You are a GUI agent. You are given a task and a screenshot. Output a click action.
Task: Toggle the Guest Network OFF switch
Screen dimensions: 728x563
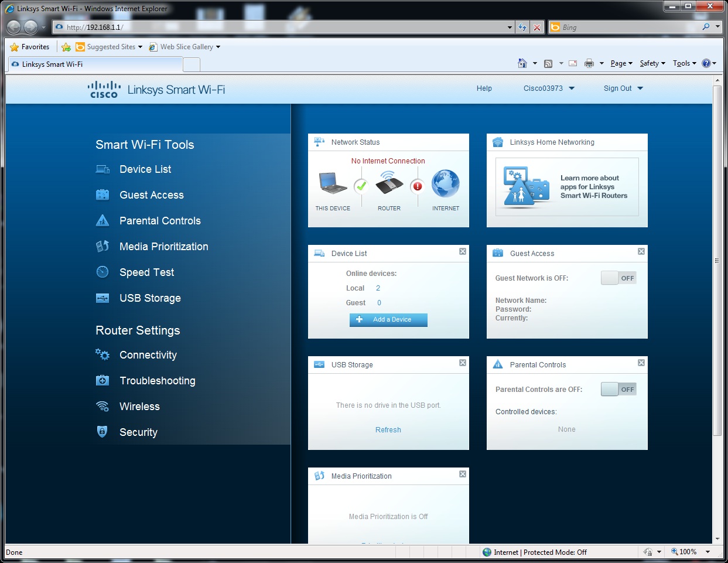(x=618, y=278)
